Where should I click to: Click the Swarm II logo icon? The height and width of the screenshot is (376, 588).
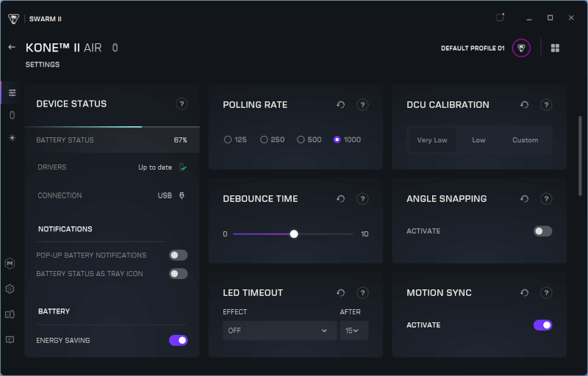(x=13, y=18)
